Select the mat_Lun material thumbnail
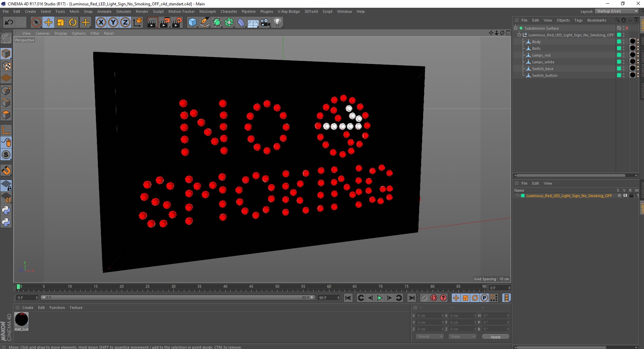Screen dimensions: 644x349 pos(22,319)
